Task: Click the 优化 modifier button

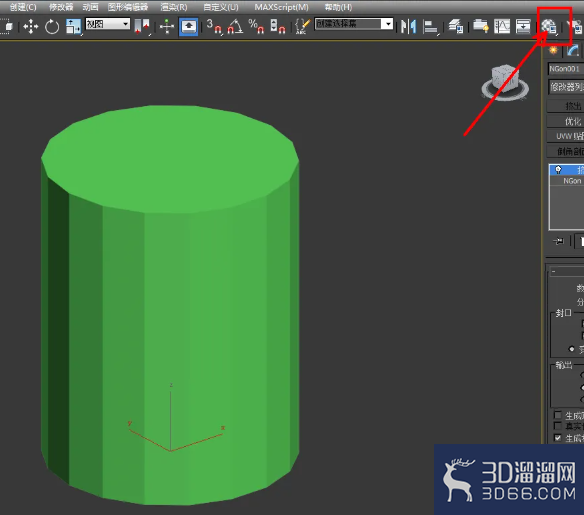Action: click(x=566, y=121)
